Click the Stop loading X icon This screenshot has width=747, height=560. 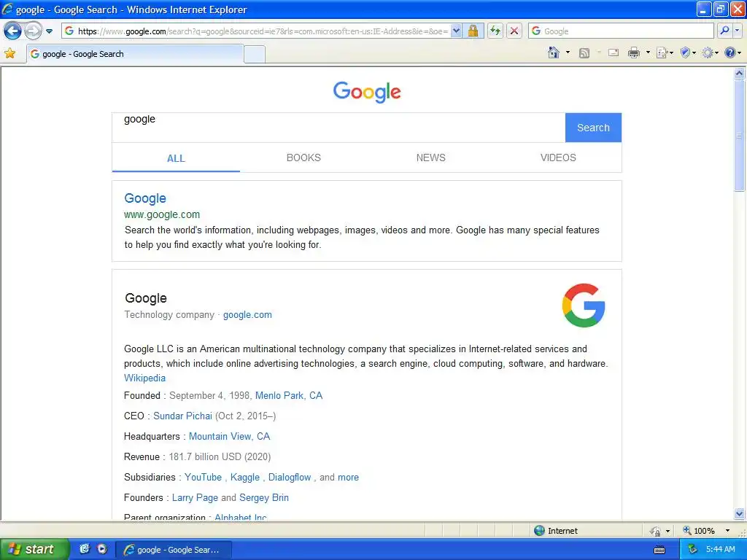514,31
